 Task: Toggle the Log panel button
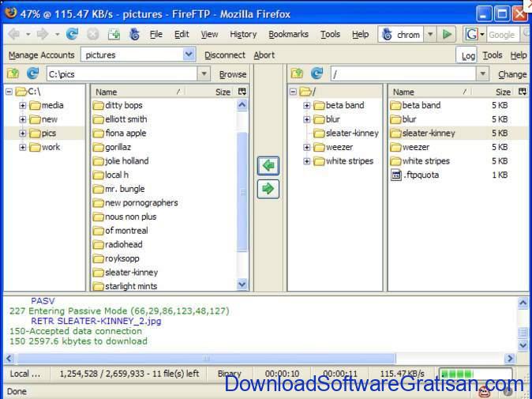(x=468, y=55)
